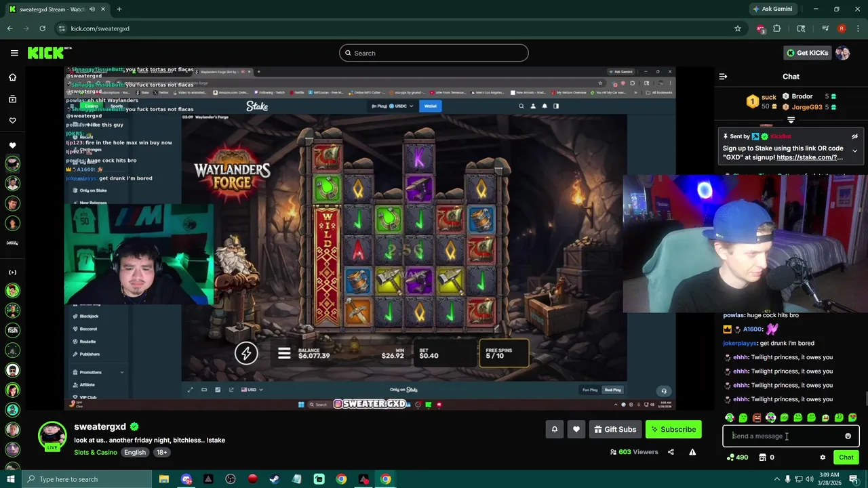Collapse the chat panel
Screen dimensions: 868x488
pos(723,77)
